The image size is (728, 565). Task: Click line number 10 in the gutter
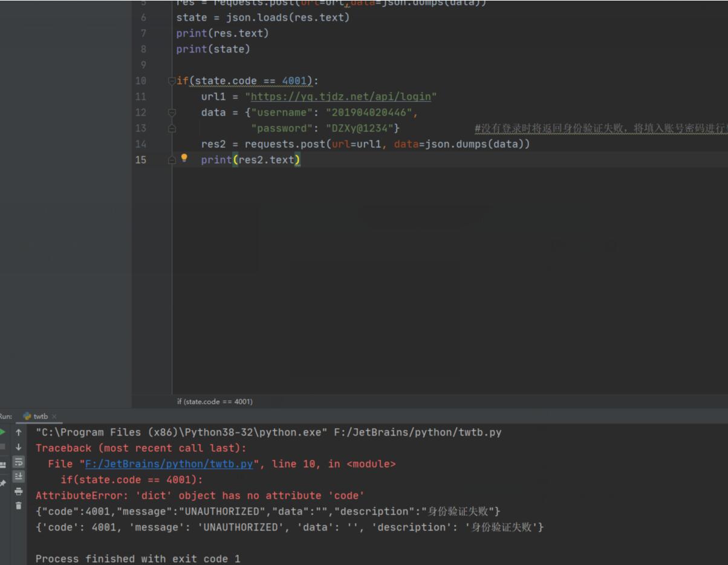point(140,81)
